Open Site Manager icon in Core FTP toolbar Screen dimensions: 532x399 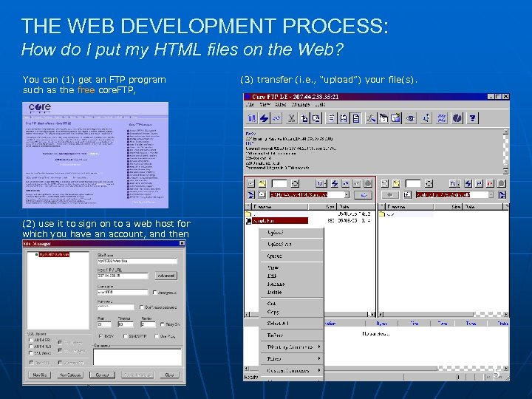[251, 118]
